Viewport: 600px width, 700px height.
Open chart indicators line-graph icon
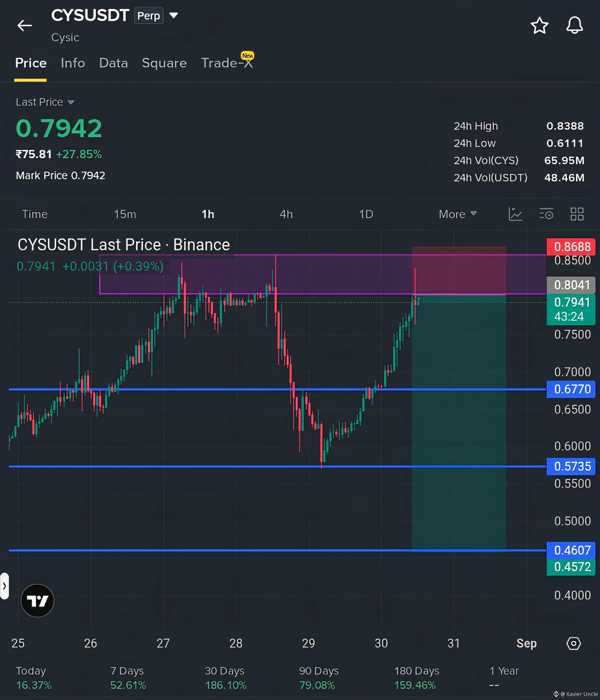click(515, 214)
